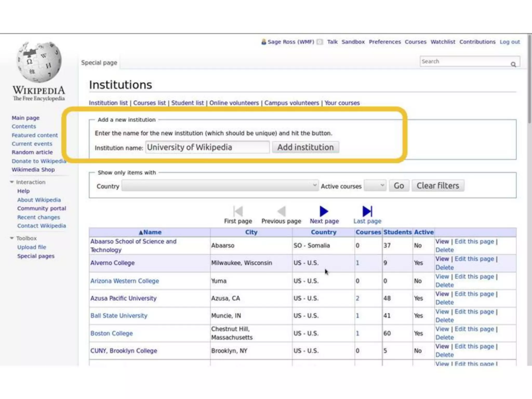The width and height of the screenshot is (532, 399).
Task: Click the Next page arrow icon
Action: tap(324, 211)
